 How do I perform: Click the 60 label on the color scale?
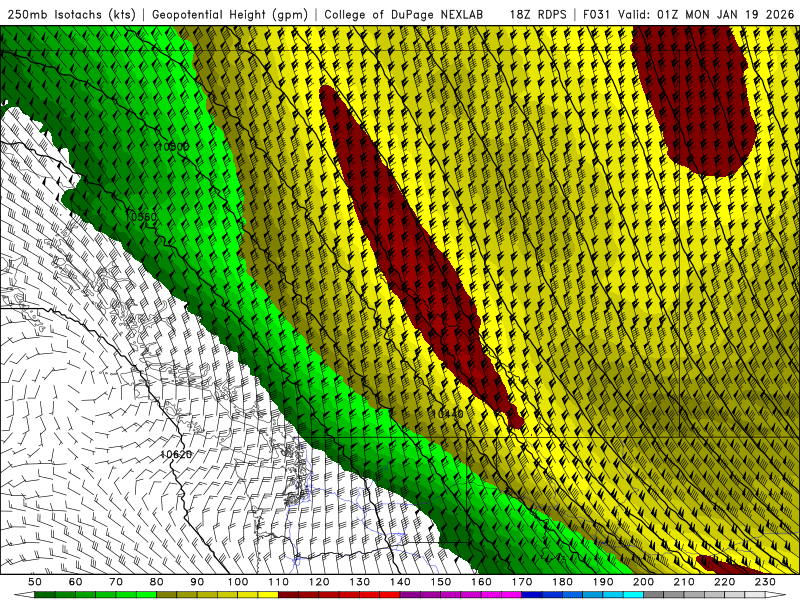click(75, 582)
